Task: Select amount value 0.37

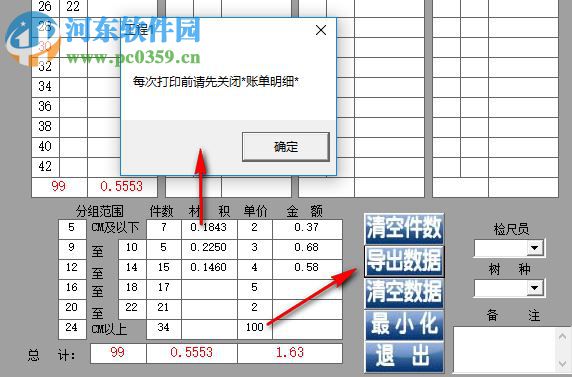Action: (x=307, y=229)
